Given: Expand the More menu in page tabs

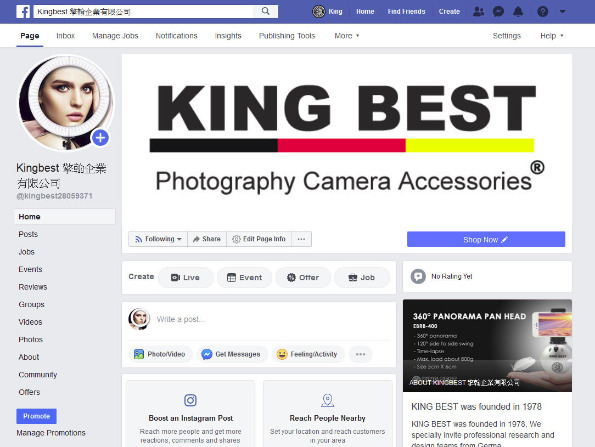Looking at the screenshot, I should (x=346, y=36).
